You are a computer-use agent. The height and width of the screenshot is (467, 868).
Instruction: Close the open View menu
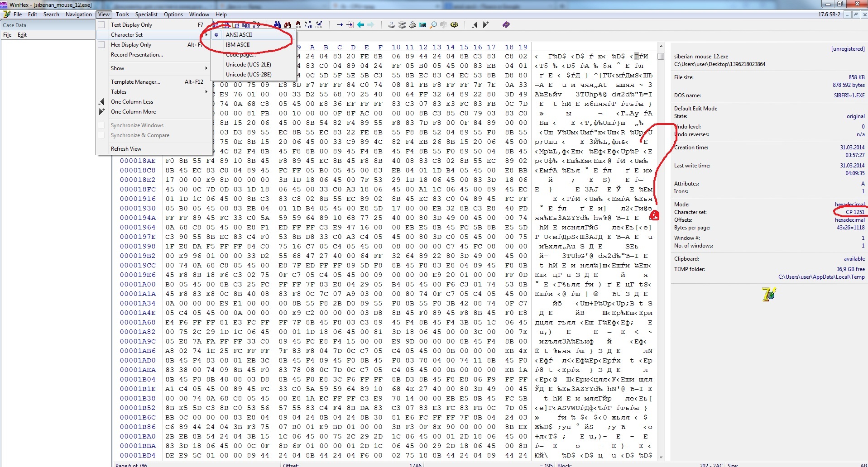click(x=104, y=14)
